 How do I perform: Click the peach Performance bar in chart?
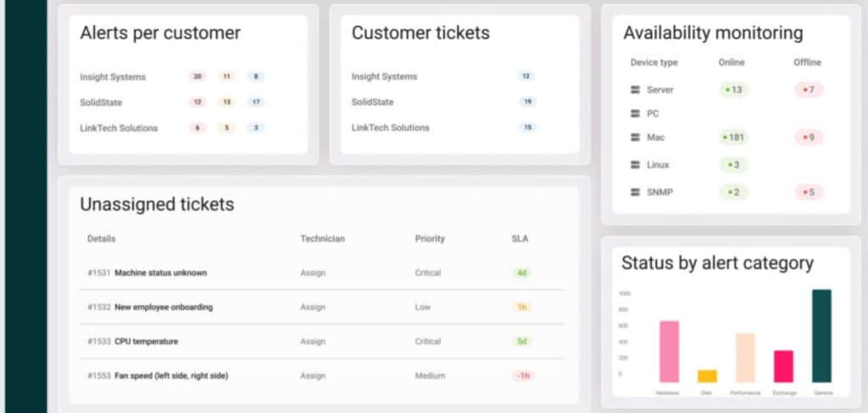click(745, 358)
